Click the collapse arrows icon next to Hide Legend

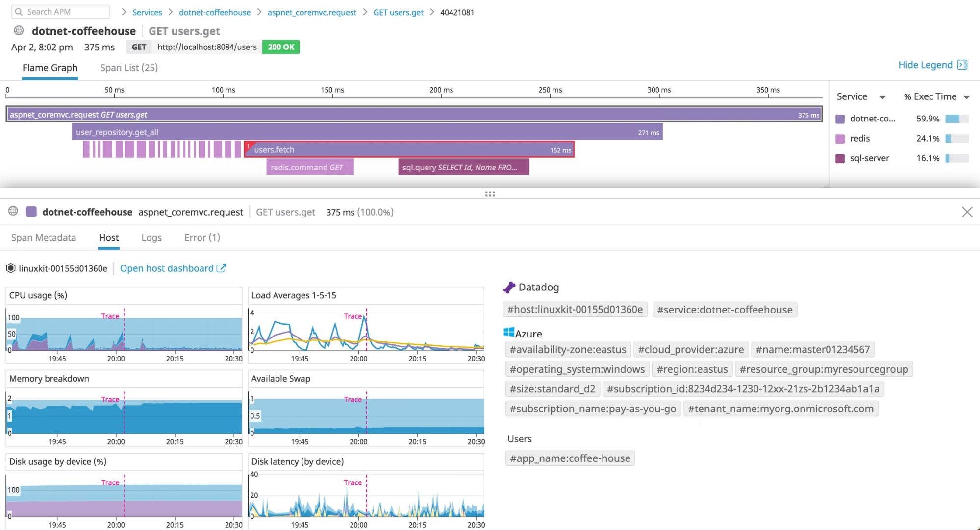962,65
